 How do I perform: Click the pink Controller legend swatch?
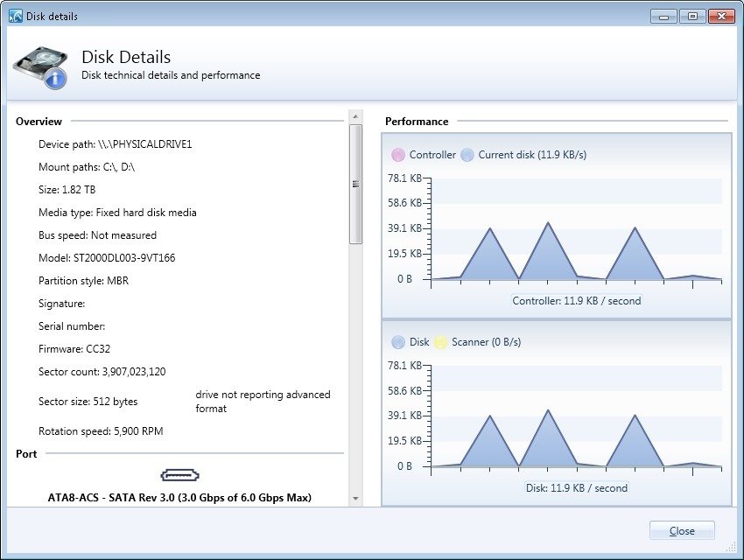click(397, 155)
